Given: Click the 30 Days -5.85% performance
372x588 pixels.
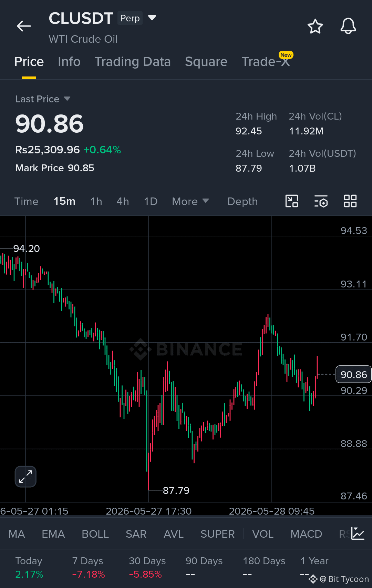Looking at the screenshot, I should coord(147,568).
